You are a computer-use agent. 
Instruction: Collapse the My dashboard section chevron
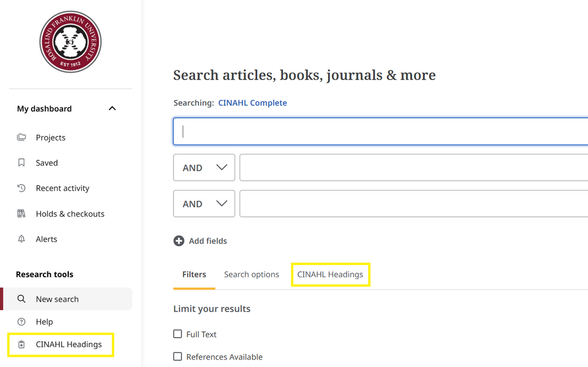coord(112,108)
